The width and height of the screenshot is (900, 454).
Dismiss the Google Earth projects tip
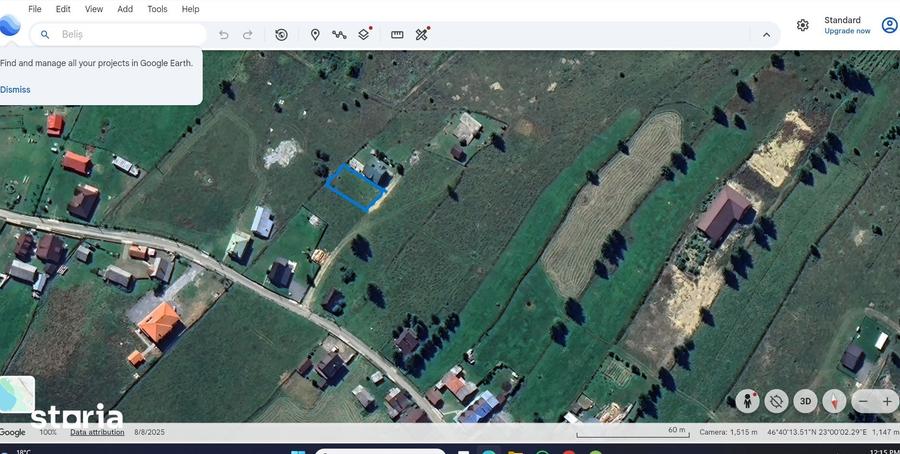click(x=15, y=90)
